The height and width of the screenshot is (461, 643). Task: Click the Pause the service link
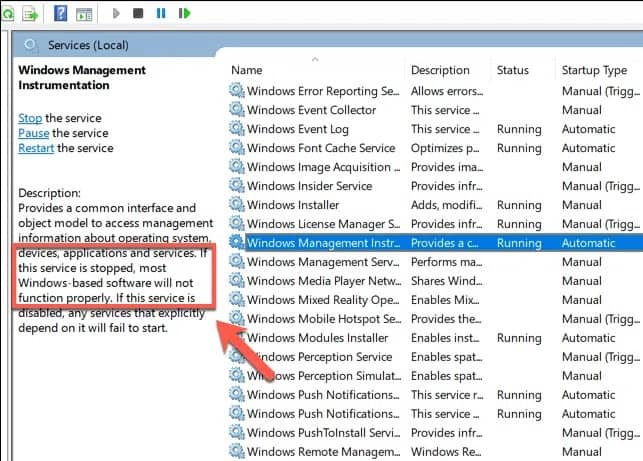click(34, 133)
